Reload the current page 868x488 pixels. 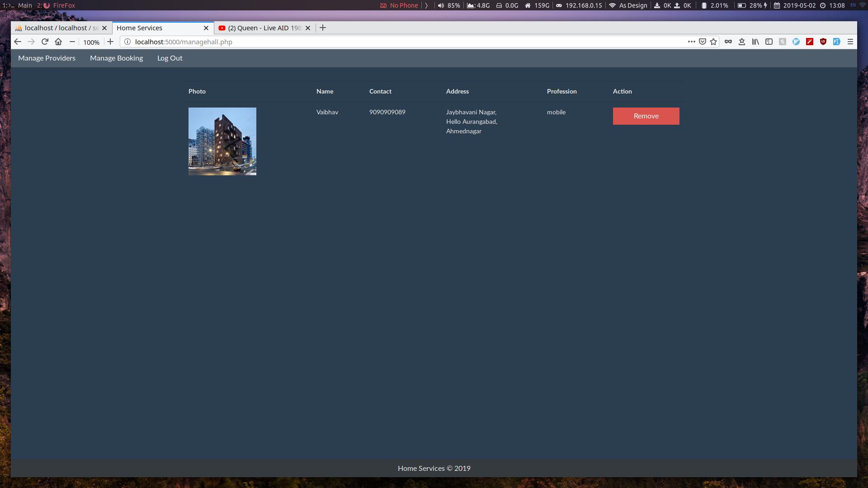tap(45, 42)
